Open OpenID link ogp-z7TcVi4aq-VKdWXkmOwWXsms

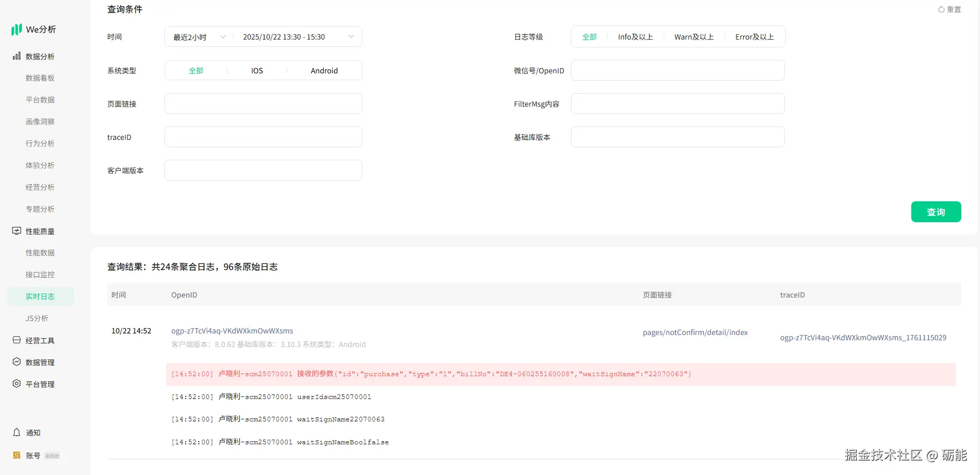pyautogui.click(x=232, y=331)
